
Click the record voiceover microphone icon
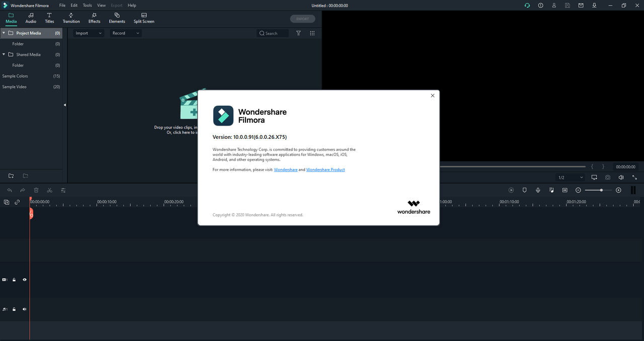pos(538,190)
